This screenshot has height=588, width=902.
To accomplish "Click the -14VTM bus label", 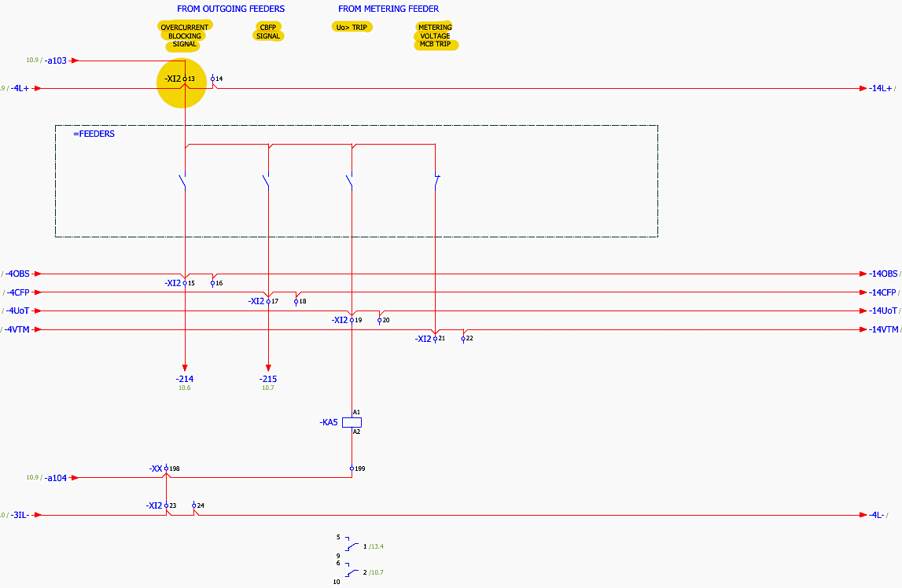I will (x=884, y=329).
